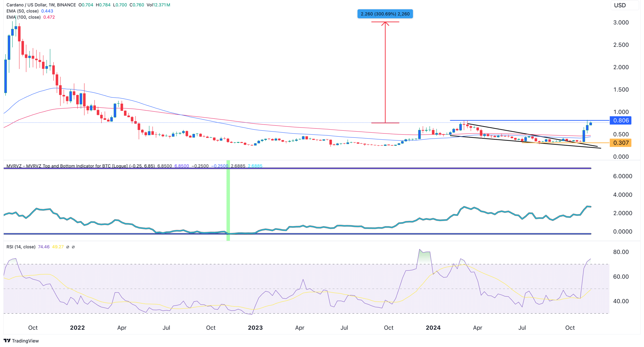Click the yellow RSI average value 49.27

(58, 247)
